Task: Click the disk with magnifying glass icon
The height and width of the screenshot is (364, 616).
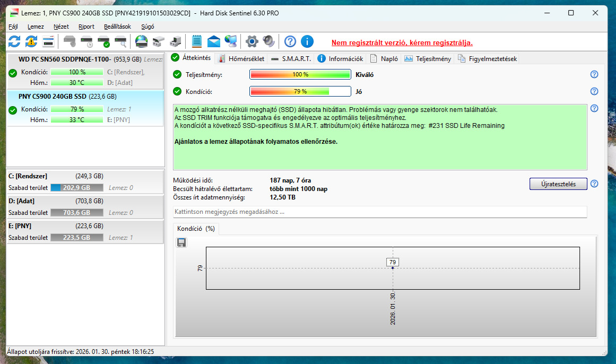Action: click(120, 41)
